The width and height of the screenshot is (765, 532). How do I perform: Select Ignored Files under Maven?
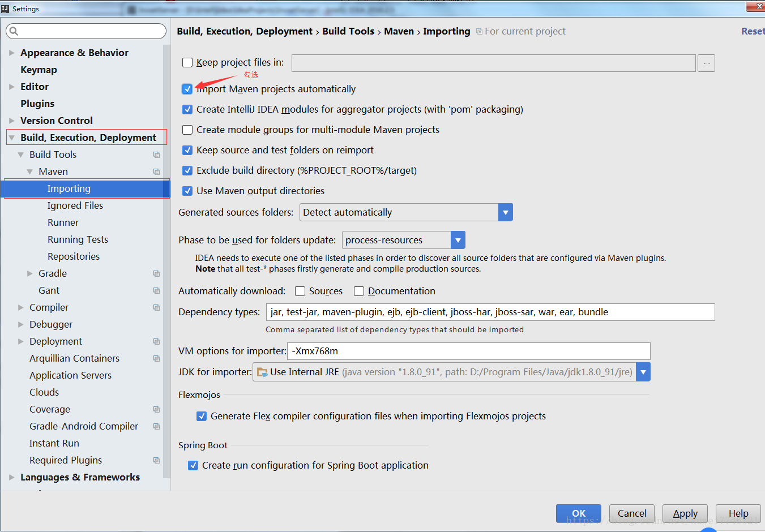coord(75,205)
